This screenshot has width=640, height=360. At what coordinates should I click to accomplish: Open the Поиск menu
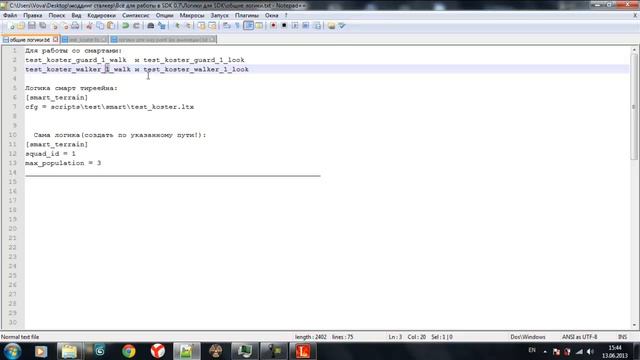[x=57, y=15]
